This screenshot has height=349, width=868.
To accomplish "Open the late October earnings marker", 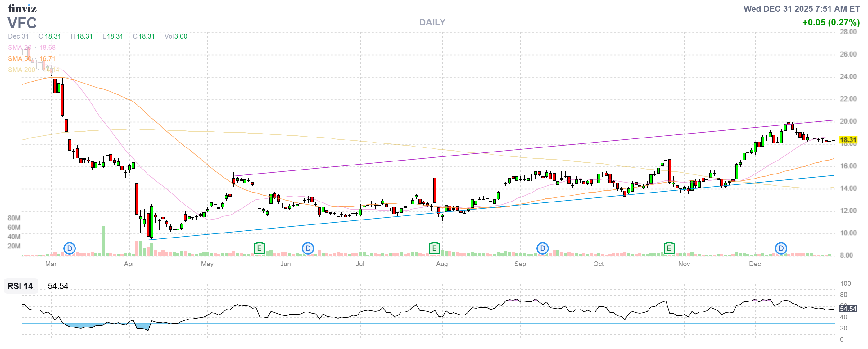I will pyautogui.click(x=669, y=249).
